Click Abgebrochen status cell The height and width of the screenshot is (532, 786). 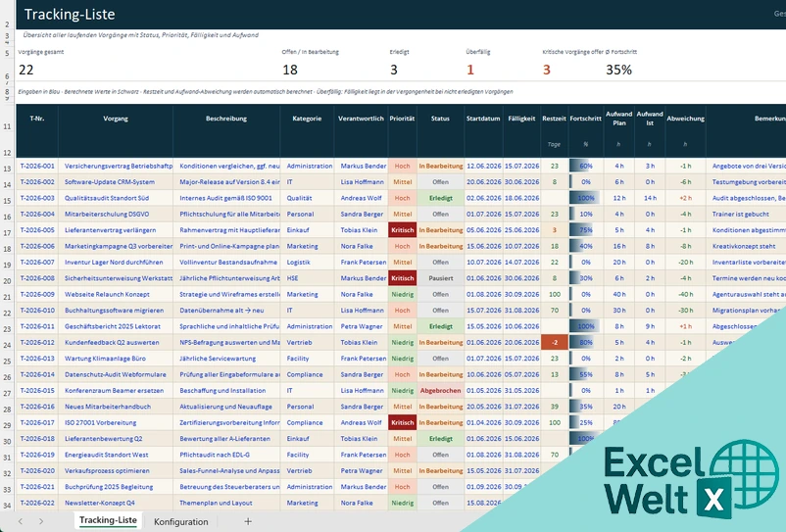pyautogui.click(x=441, y=390)
